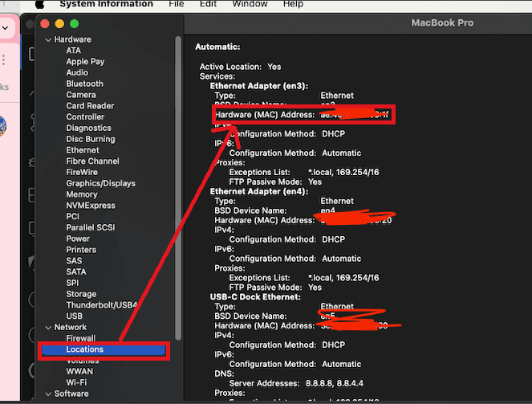532x404 pixels.
Task: Open the File menu
Action: pyautogui.click(x=177, y=4)
